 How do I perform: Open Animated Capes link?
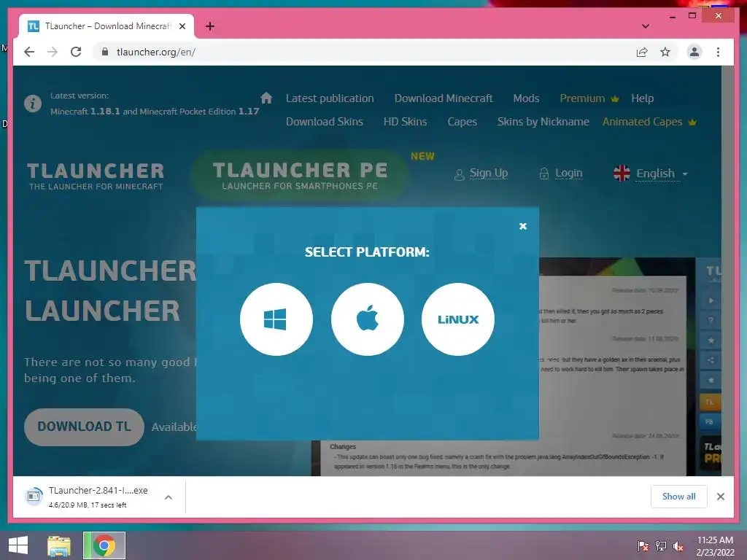click(x=649, y=122)
